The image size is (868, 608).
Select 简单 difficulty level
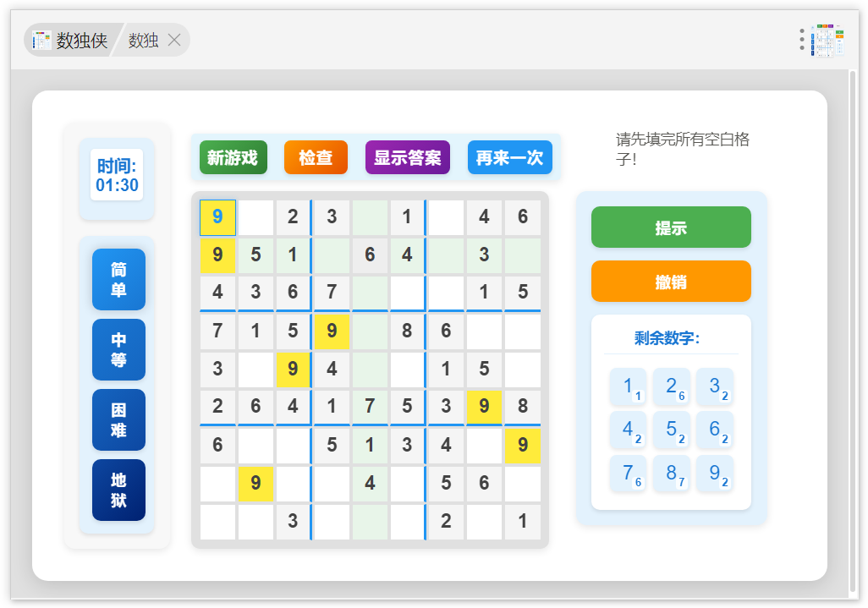118,279
